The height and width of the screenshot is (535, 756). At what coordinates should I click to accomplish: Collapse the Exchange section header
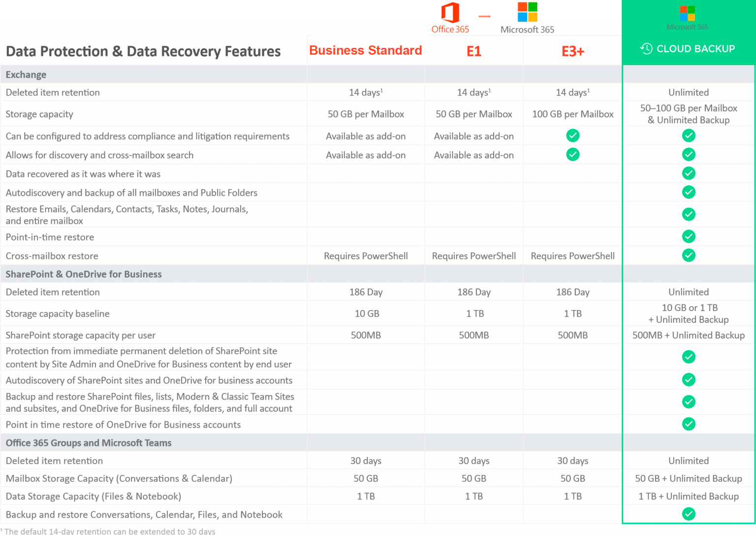pyautogui.click(x=26, y=74)
